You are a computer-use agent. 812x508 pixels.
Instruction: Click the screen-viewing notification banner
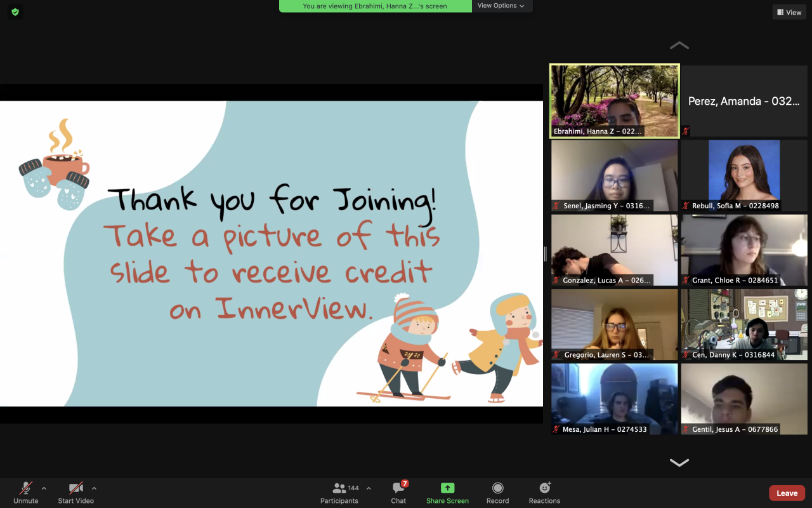coord(375,6)
